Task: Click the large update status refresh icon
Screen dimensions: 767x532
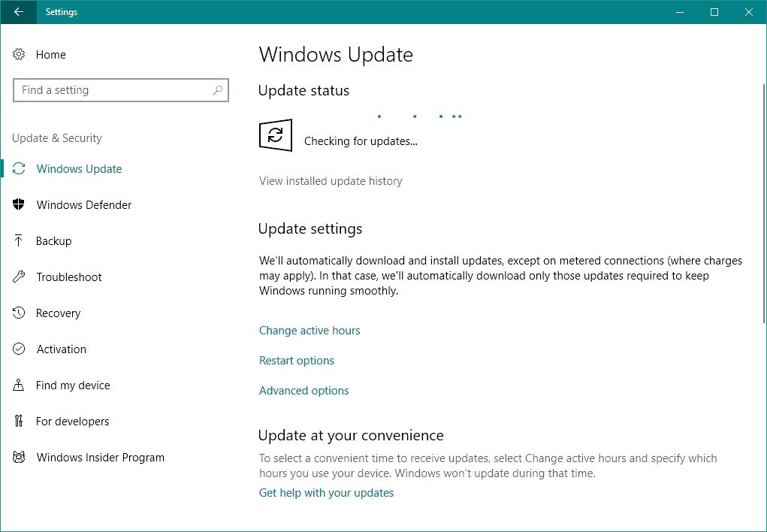Action: coord(276,135)
